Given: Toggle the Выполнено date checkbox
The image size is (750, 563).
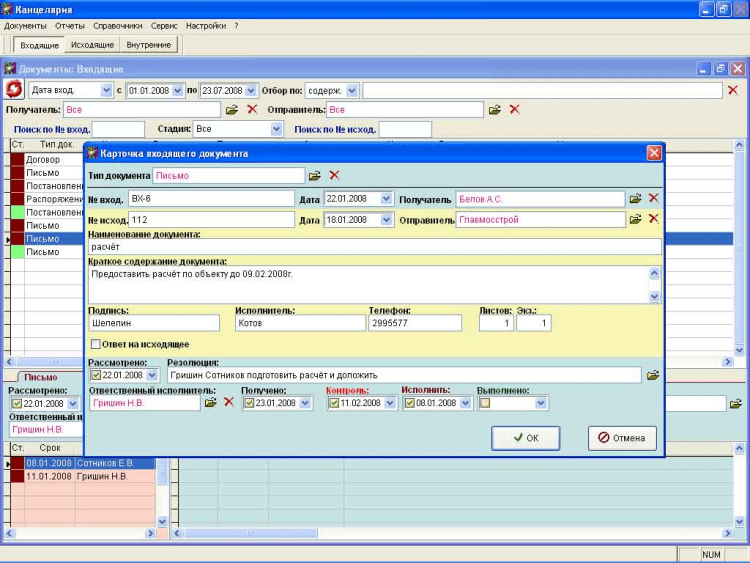Looking at the screenshot, I should (x=485, y=403).
